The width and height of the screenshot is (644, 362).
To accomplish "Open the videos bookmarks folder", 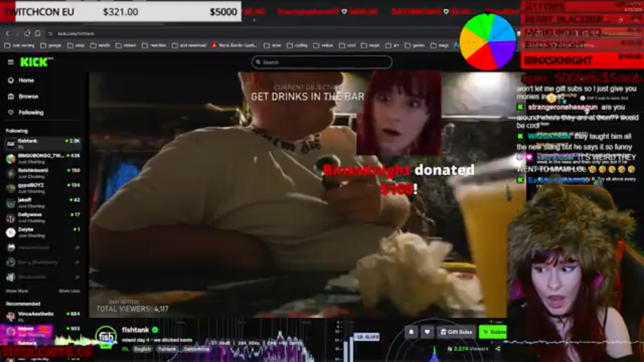I will [x=323, y=45].
